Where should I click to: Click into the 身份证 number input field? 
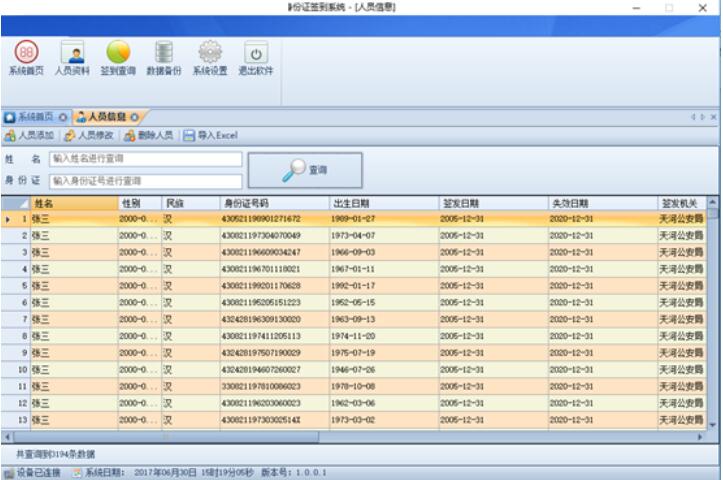point(146,181)
